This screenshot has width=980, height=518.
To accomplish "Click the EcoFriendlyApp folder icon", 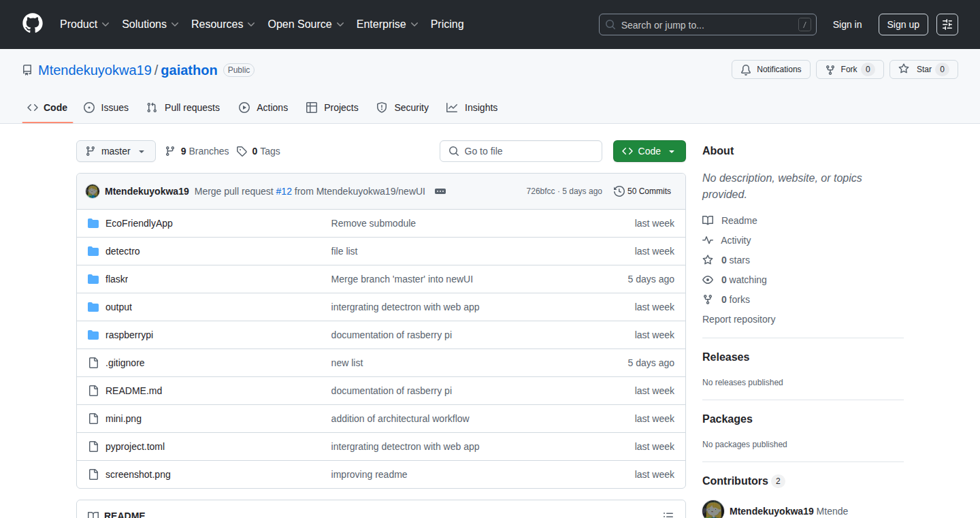I will (x=93, y=223).
